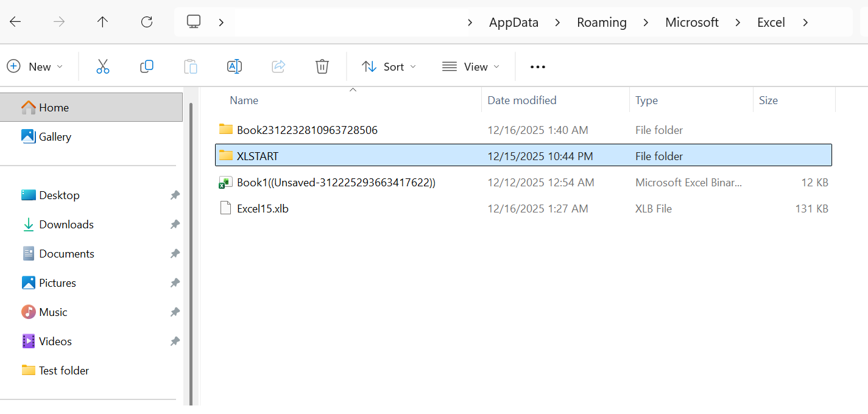The width and height of the screenshot is (868, 414).
Task: Select the Book231223281096372​8506 folder
Action: pyautogui.click(x=524, y=130)
